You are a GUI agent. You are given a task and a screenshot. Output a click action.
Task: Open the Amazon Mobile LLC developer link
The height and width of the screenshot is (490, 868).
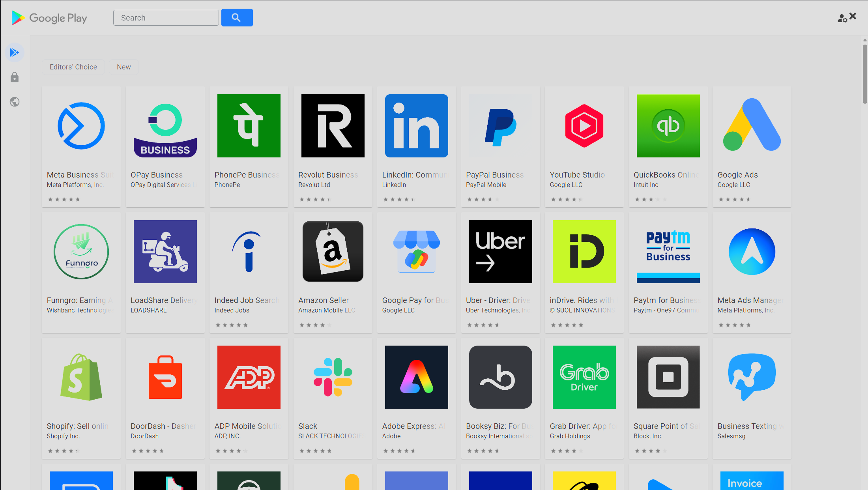click(x=327, y=310)
